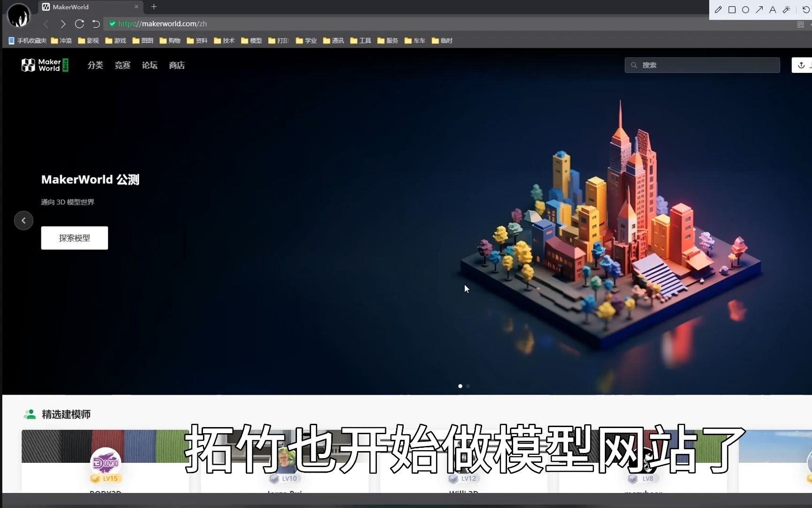
Task: Click the upload icon button
Action: coord(802,65)
